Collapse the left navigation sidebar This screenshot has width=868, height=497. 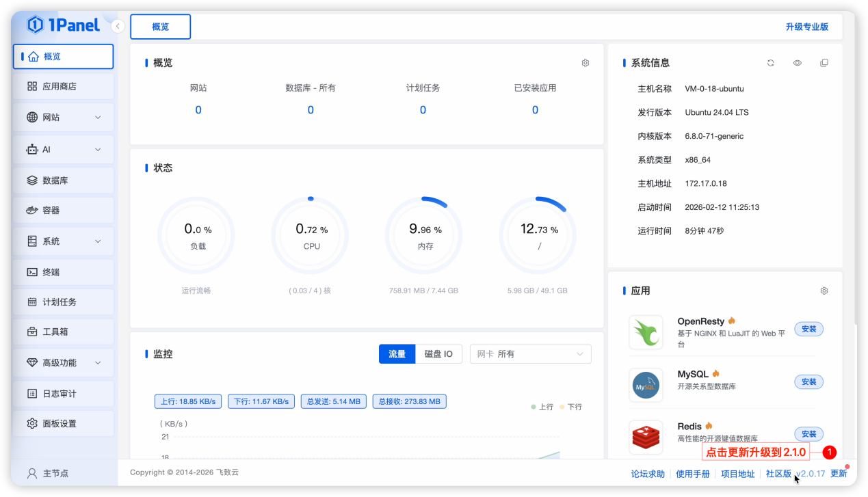pos(117,25)
